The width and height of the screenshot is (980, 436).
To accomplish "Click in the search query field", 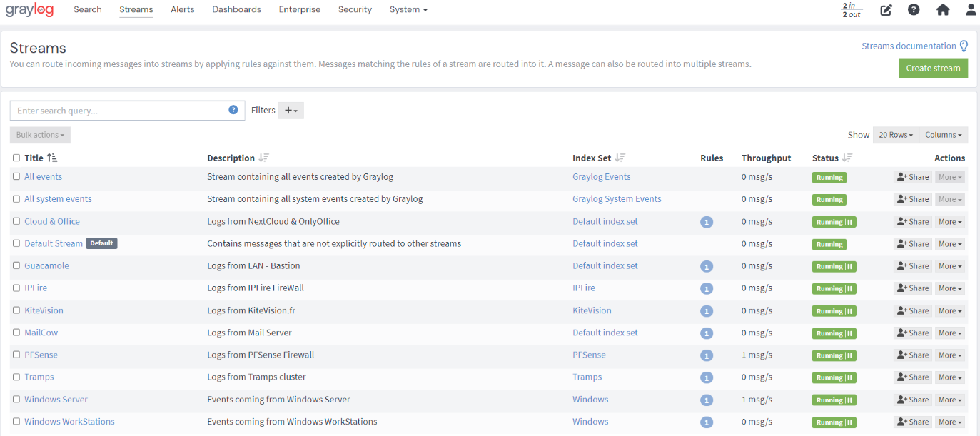I will (x=118, y=111).
